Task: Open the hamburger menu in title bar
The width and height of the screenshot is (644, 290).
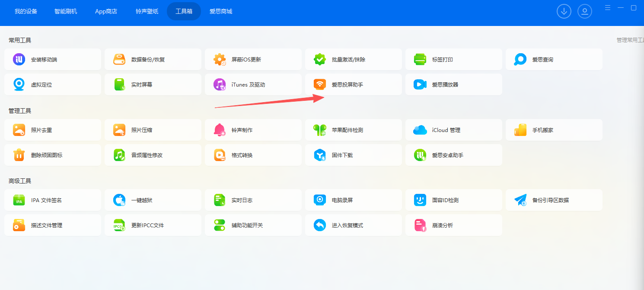Action: point(608,8)
